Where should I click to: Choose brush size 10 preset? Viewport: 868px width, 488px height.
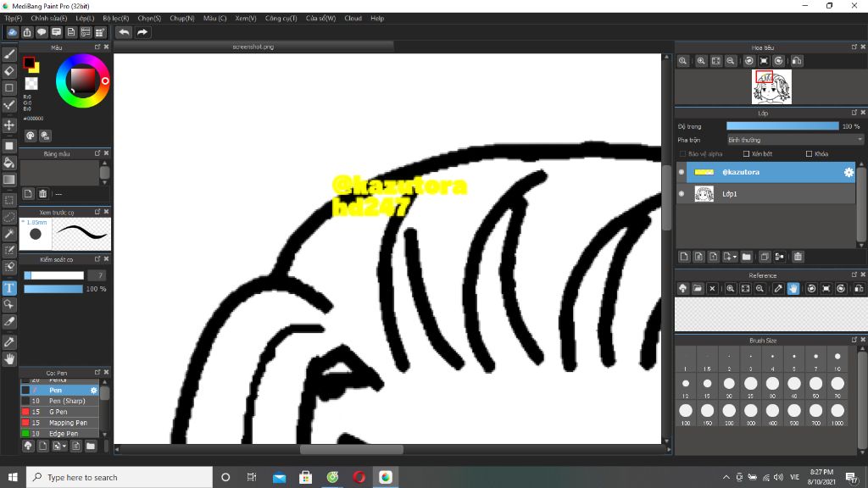tap(837, 360)
